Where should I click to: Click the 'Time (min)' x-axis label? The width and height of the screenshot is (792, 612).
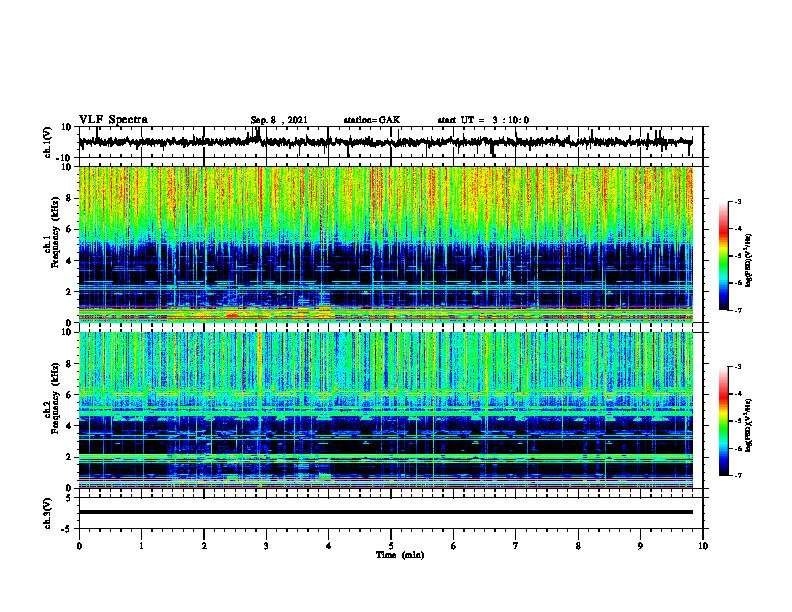(x=400, y=555)
